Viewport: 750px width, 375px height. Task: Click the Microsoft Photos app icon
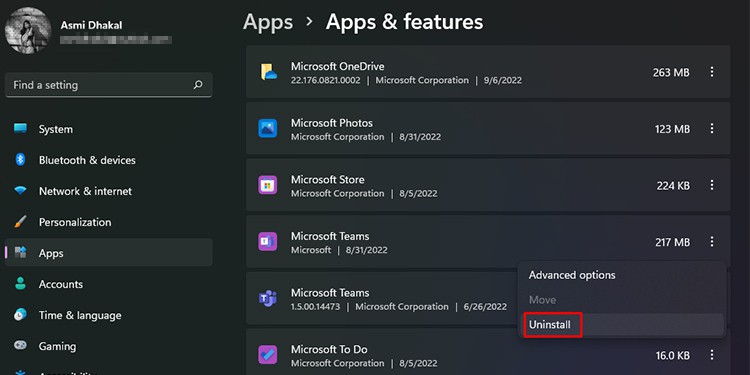(x=268, y=129)
